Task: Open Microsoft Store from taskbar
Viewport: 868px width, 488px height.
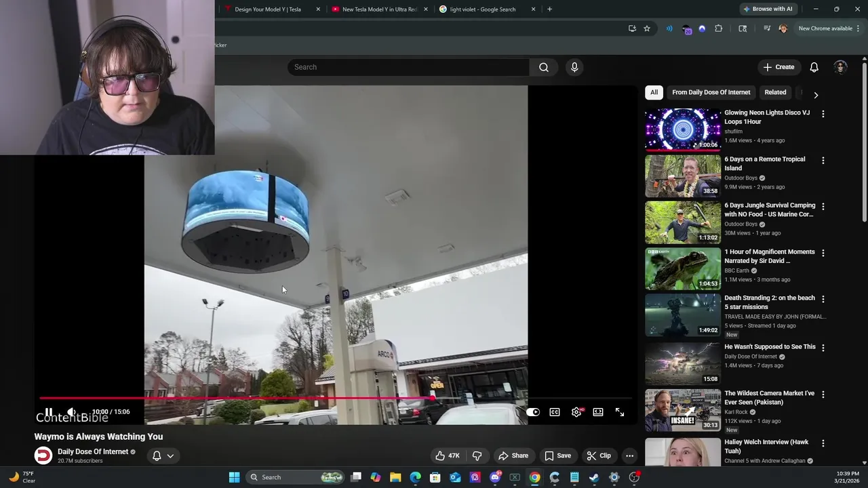Action: [435, 477]
